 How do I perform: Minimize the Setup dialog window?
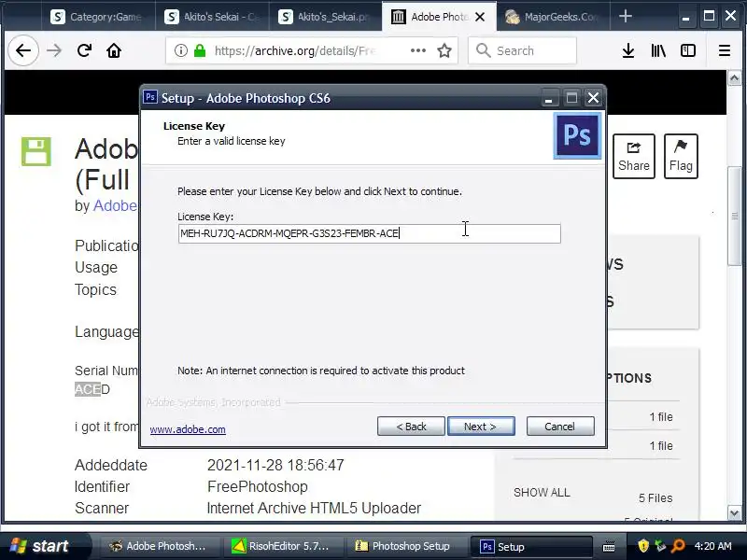click(x=548, y=98)
